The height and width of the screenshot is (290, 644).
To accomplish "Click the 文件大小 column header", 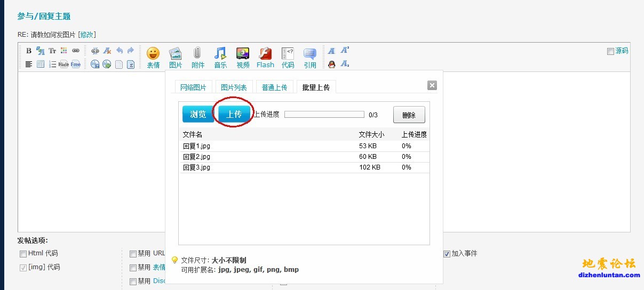I will [x=371, y=135].
